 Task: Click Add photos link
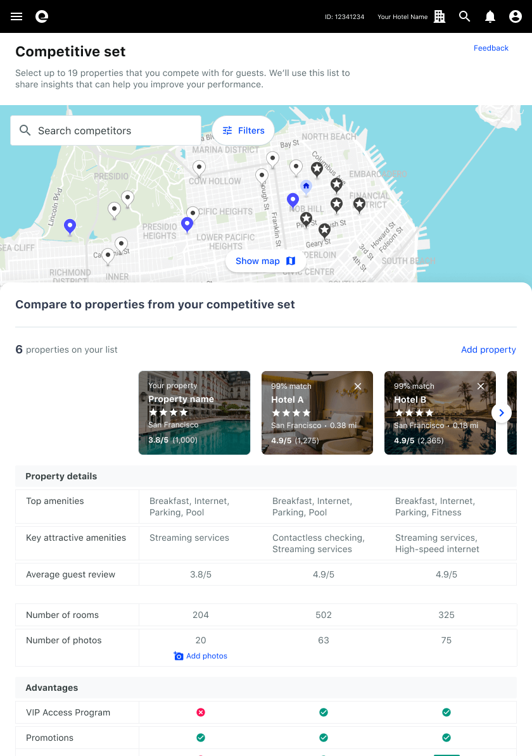tap(201, 656)
